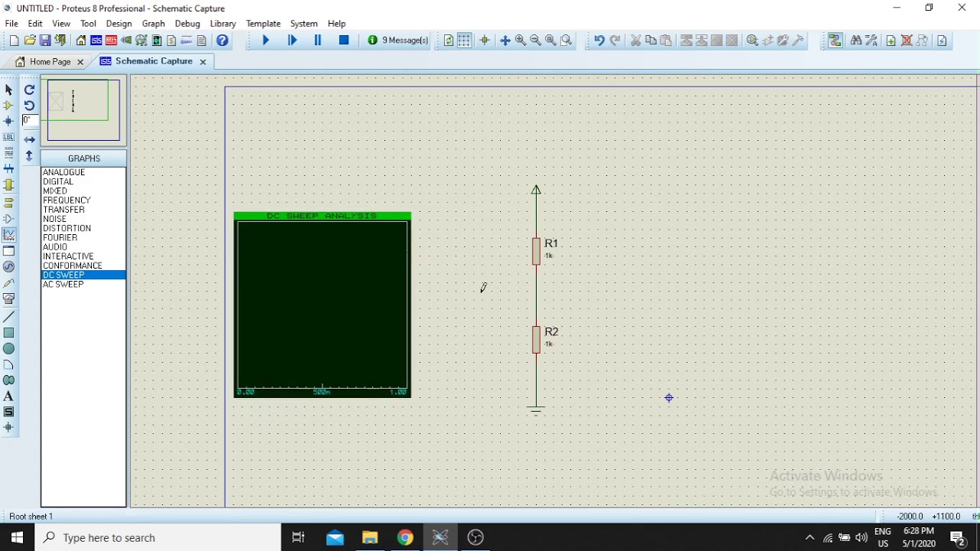Click the rotation angle input field
The width and height of the screenshot is (980, 551).
point(30,121)
